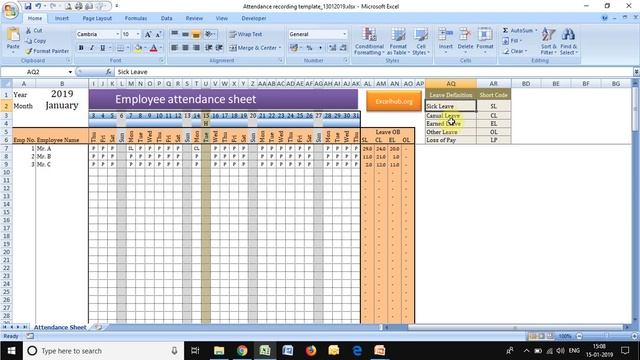Align text left

175,48
